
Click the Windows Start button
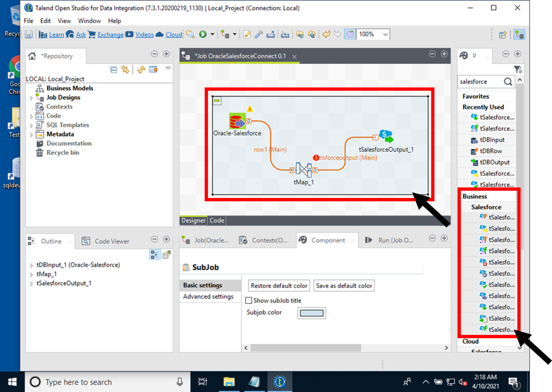12,382
